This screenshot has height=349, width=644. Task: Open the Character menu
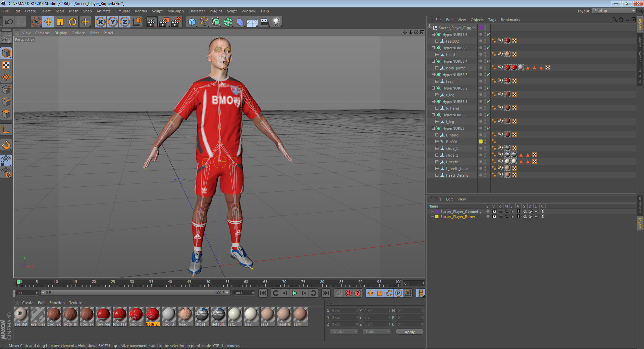(x=197, y=11)
